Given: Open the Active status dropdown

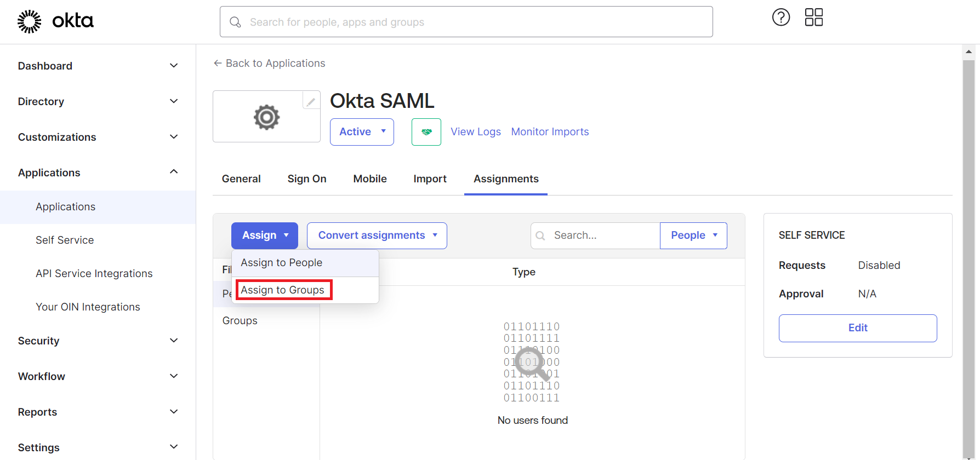Looking at the screenshot, I should coord(362,132).
